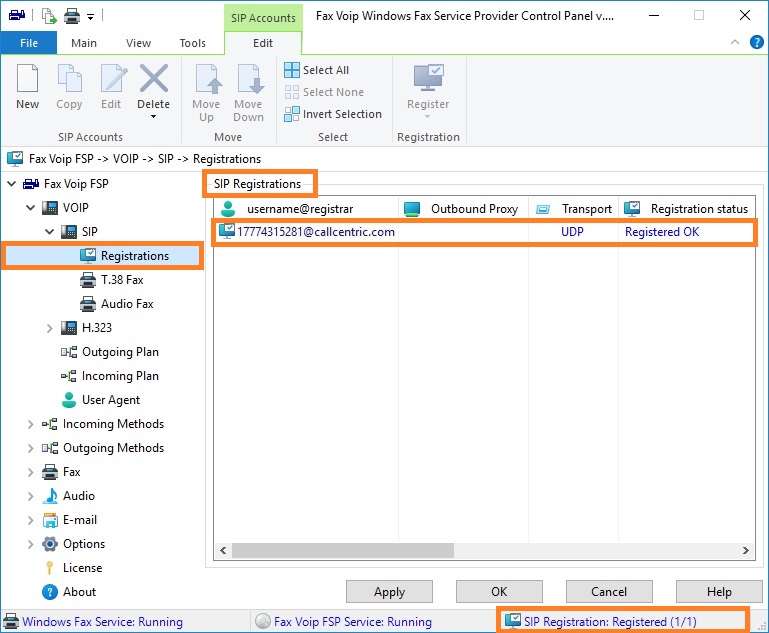This screenshot has height=633, width=769.
Task: Open the quick access toolbar dropdown arrow
Action: coord(90,17)
